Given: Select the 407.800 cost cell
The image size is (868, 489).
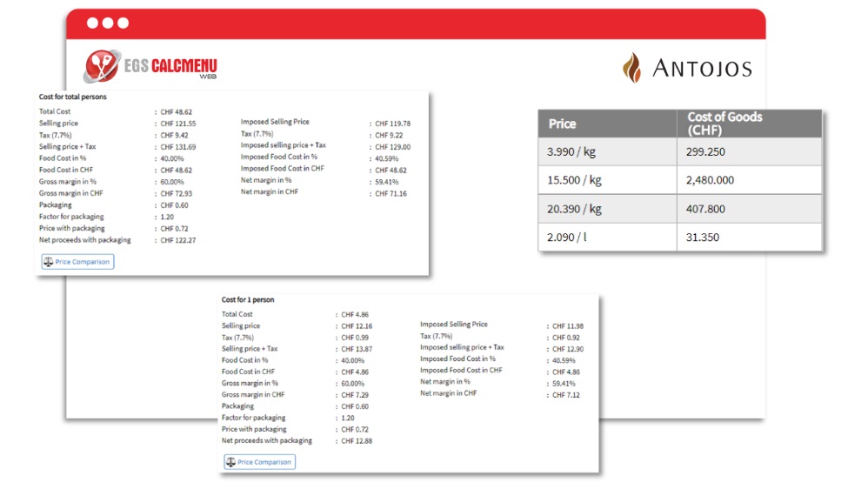Looking at the screenshot, I should coord(749,209).
